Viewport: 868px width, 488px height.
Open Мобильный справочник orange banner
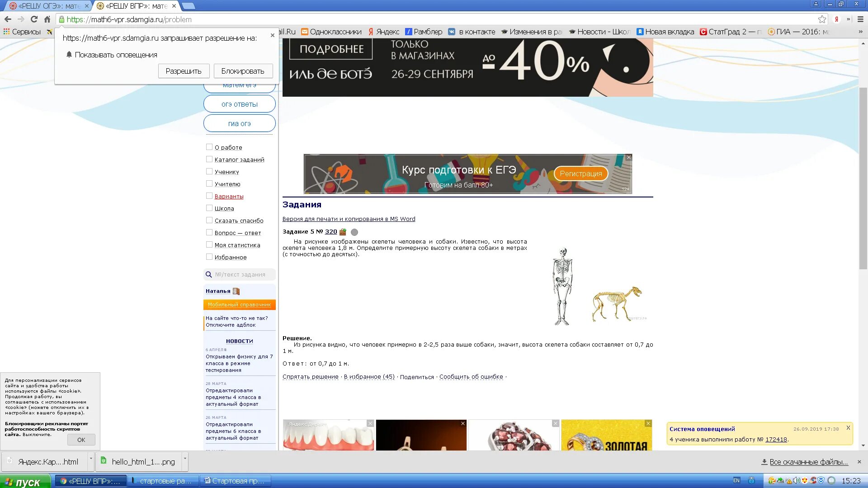click(240, 305)
